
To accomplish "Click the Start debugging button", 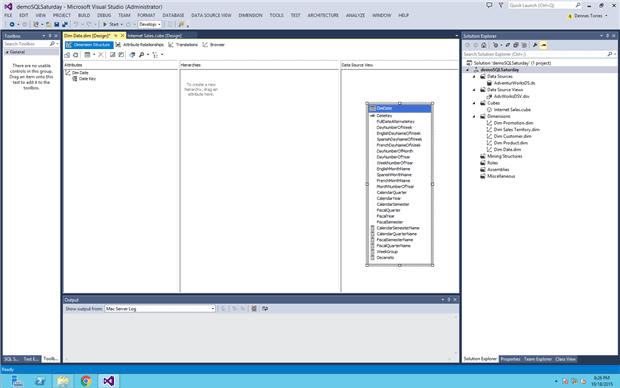I will pyautogui.click(x=111, y=25).
